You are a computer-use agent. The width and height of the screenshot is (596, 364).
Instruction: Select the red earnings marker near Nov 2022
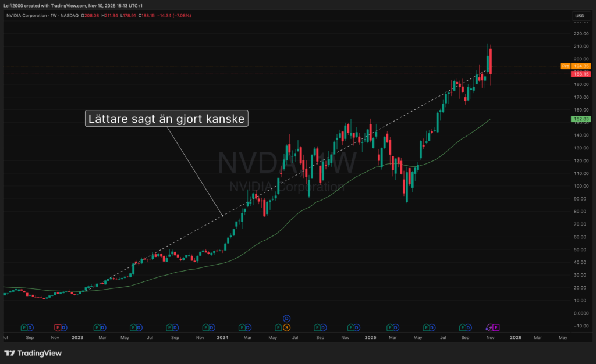pos(58,327)
